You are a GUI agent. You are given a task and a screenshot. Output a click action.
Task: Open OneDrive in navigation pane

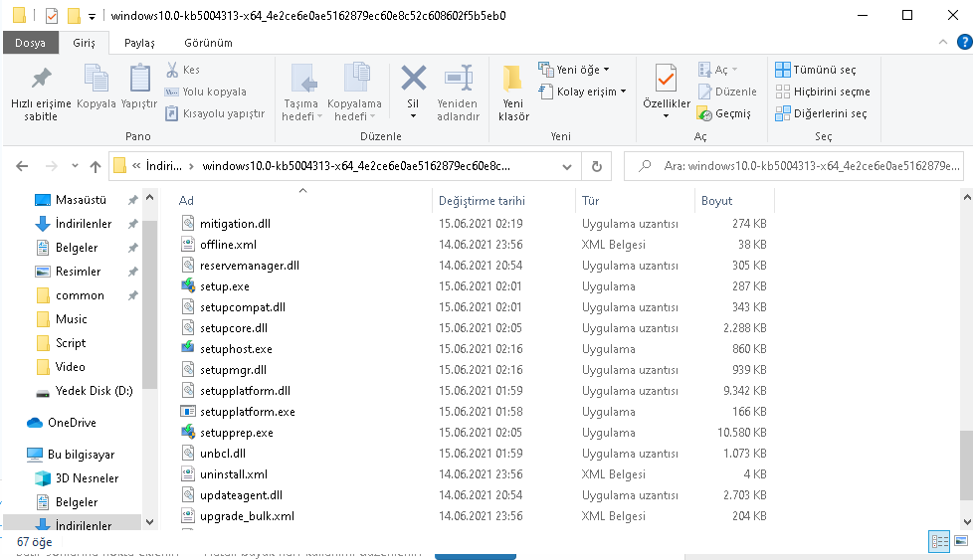point(72,423)
